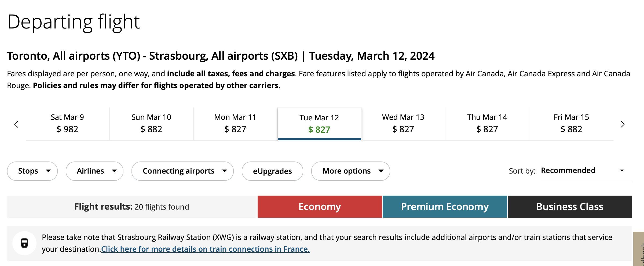This screenshot has height=266, width=644.
Task: Choose the Fri Mar 15 date
Action: click(x=571, y=124)
